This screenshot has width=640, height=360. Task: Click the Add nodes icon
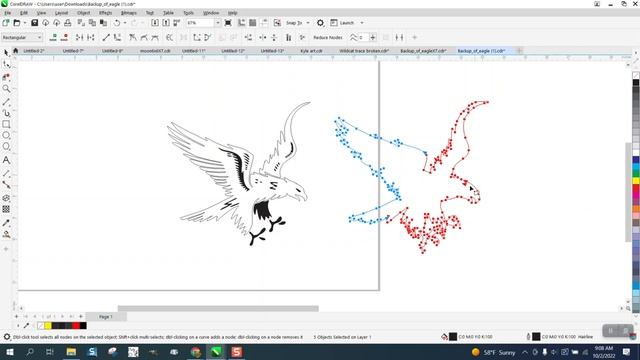(53, 38)
